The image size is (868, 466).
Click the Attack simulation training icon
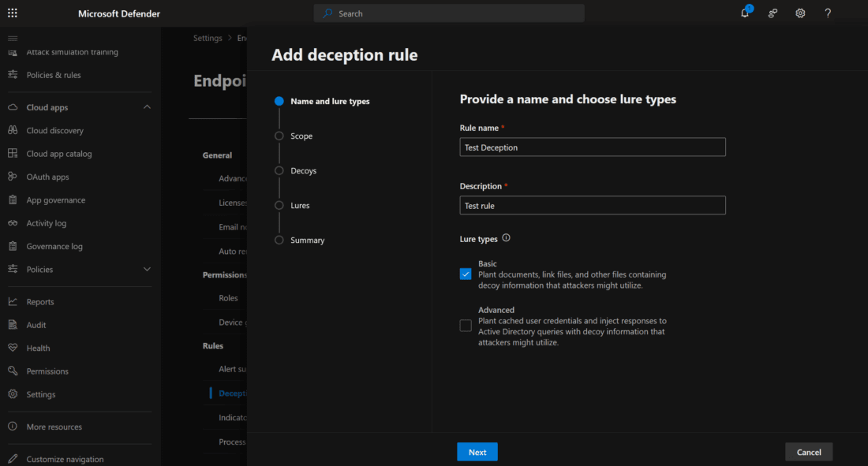coord(13,52)
